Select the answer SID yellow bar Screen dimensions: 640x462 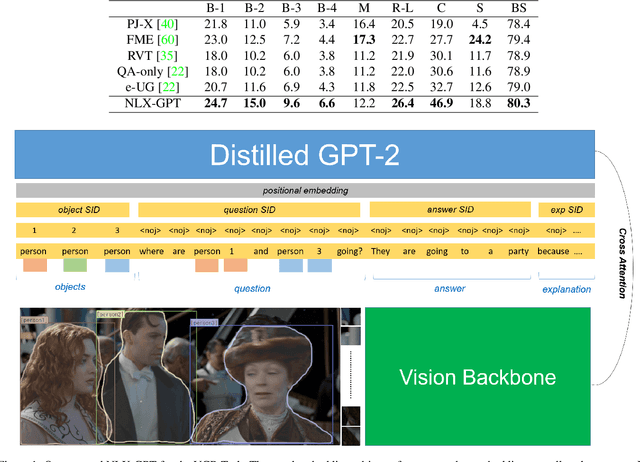449,210
